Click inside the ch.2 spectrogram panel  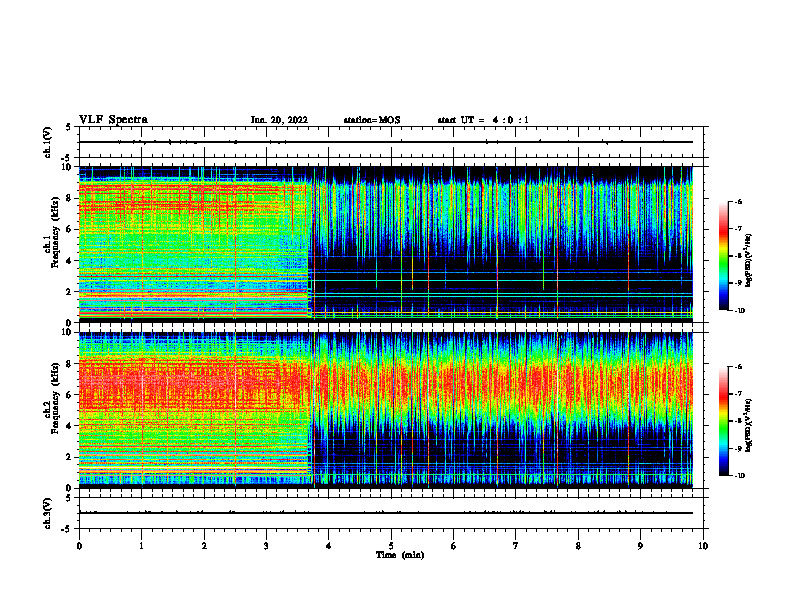(x=386, y=410)
